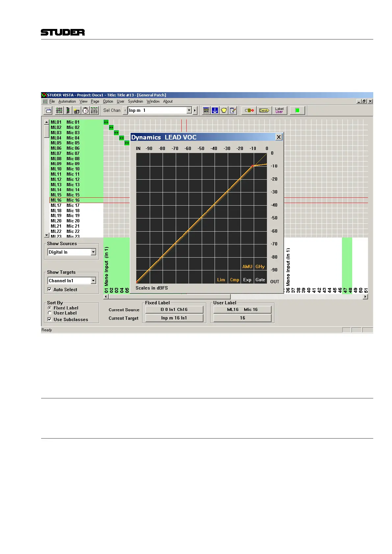
Task: Toggle Exp indicator in Dynamics window
Action: click(x=247, y=280)
